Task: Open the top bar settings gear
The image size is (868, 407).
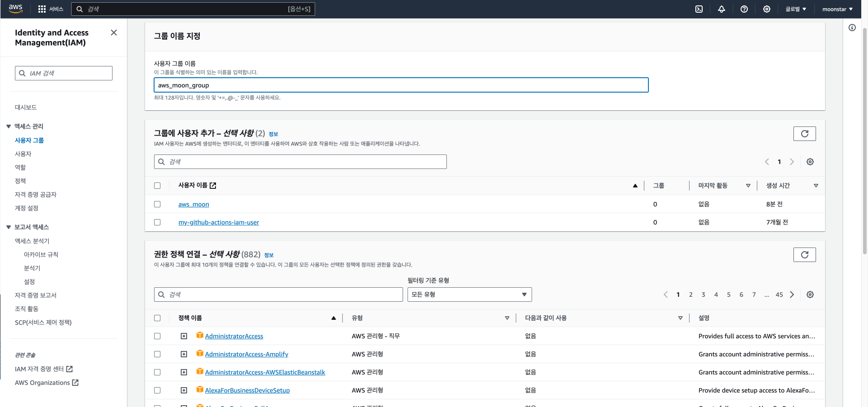Action: pyautogui.click(x=767, y=9)
